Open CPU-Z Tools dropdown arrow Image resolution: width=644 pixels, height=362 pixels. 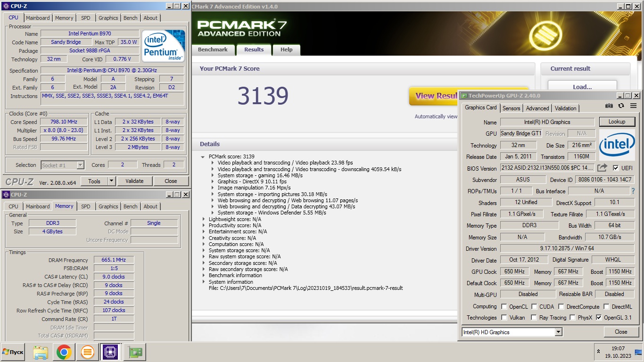click(111, 181)
